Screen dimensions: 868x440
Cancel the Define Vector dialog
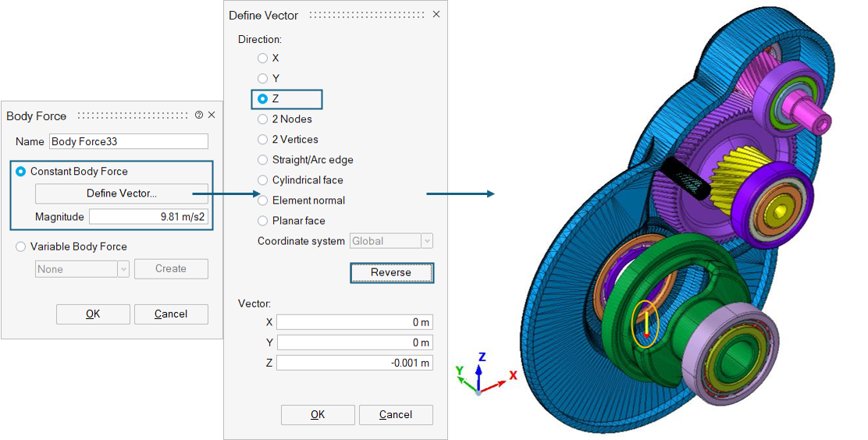(396, 415)
